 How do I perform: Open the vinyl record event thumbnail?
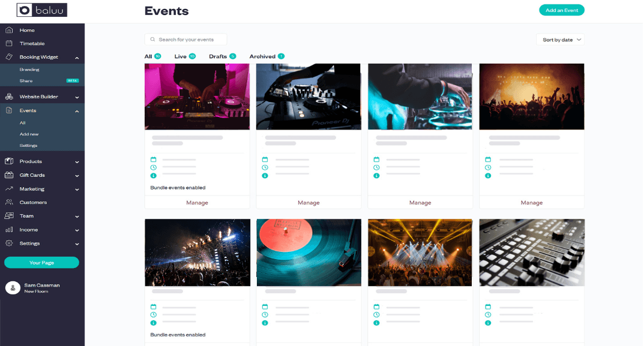pos(309,252)
